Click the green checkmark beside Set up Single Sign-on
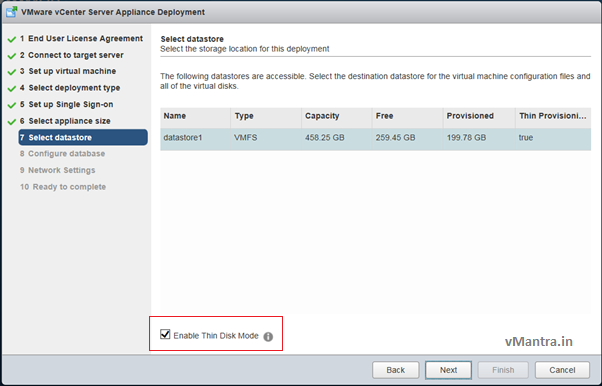Screen dimensions: 602x386 coord(12,105)
